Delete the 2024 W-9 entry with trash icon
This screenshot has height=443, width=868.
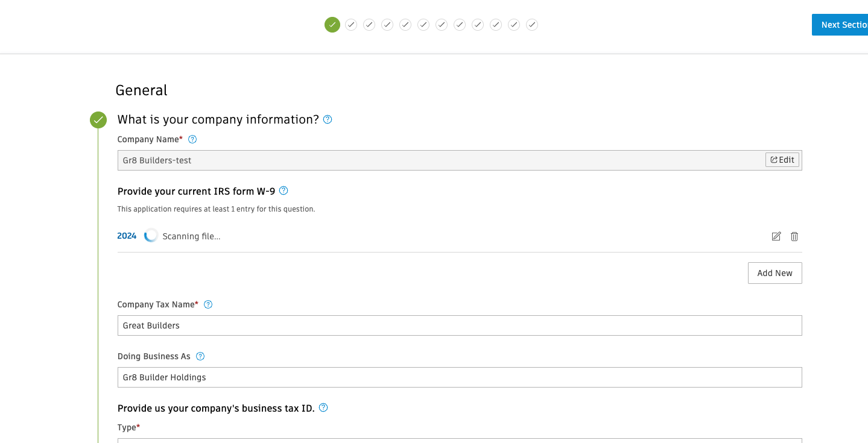(x=794, y=236)
